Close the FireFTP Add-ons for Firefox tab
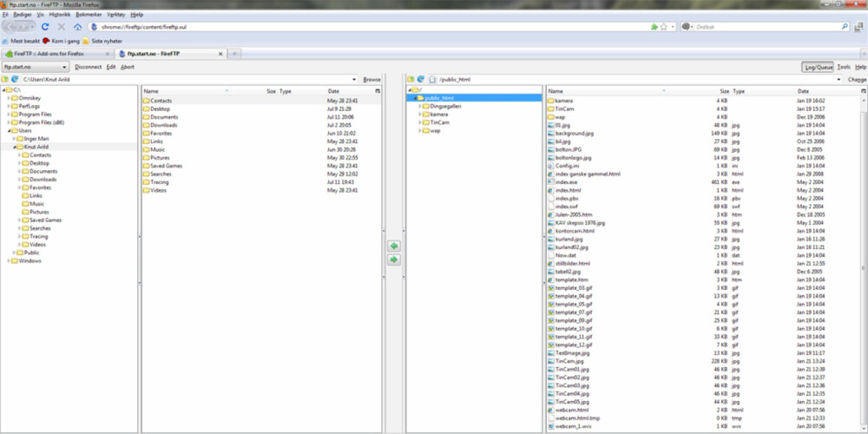 107,54
